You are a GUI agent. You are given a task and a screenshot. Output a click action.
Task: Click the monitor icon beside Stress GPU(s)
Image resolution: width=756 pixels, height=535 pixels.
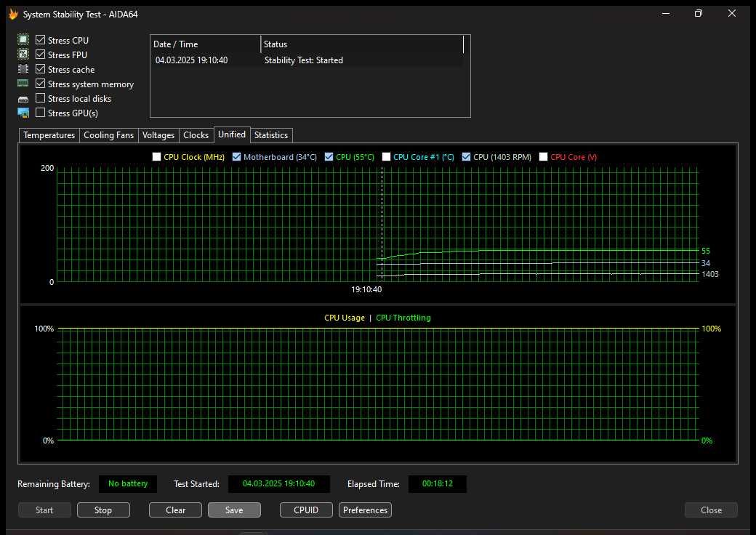click(x=23, y=113)
